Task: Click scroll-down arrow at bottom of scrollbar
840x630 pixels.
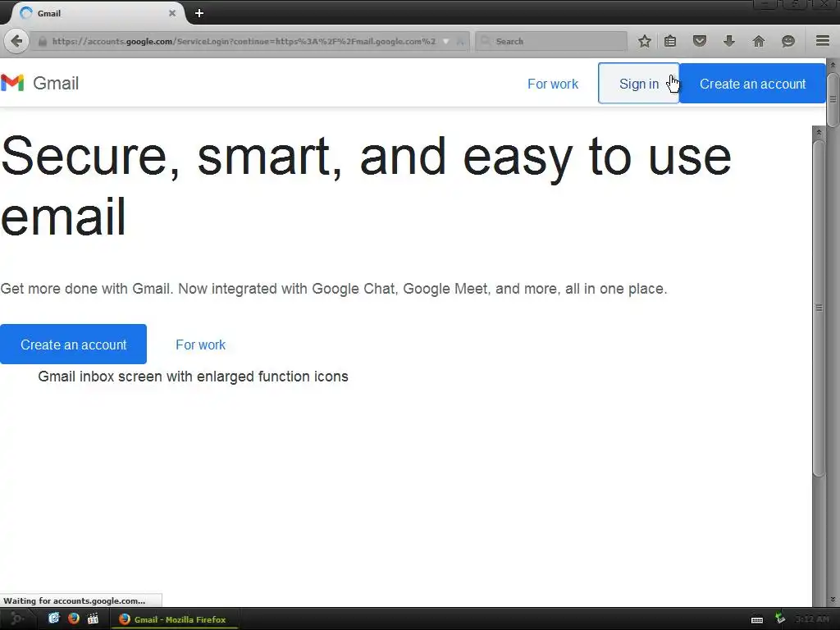Action: [x=833, y=600]
